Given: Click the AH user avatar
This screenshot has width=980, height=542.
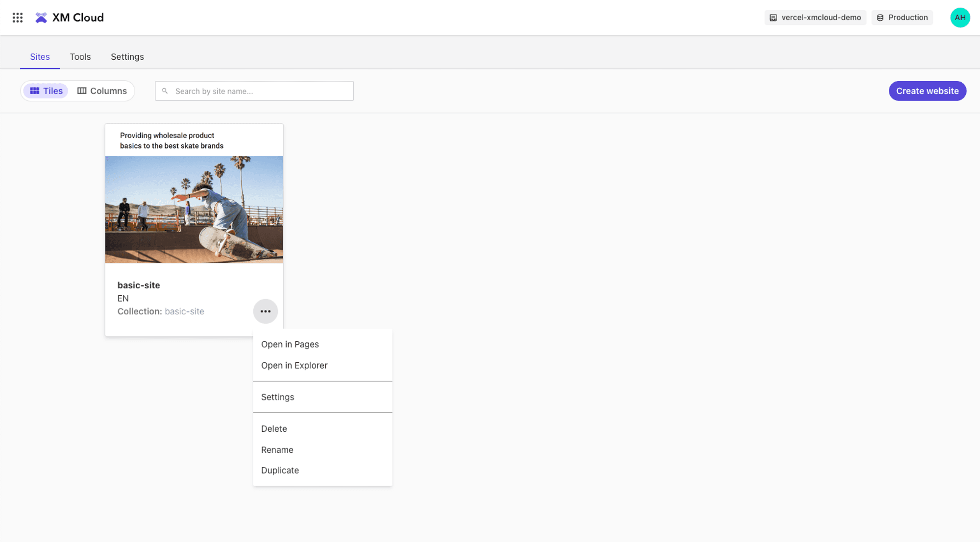Looking at the screenshot, I should tap(959, 18).
